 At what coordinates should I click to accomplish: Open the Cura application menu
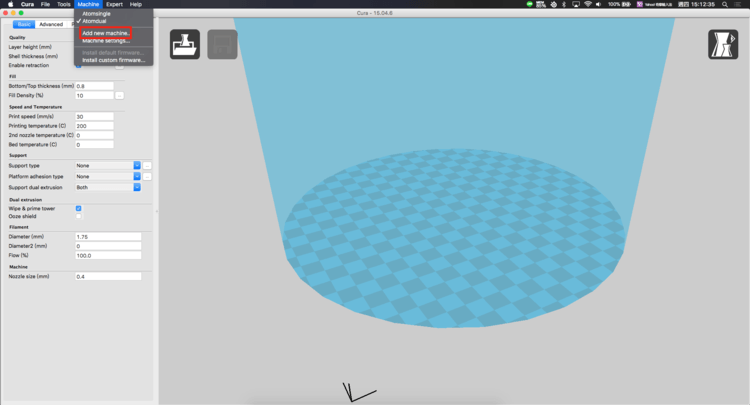click(27, 4)
